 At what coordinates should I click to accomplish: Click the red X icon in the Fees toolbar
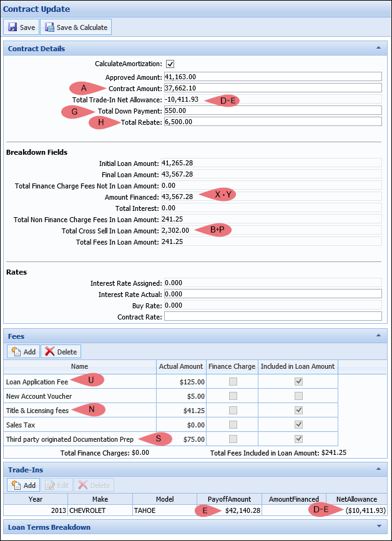coord(50,351)
